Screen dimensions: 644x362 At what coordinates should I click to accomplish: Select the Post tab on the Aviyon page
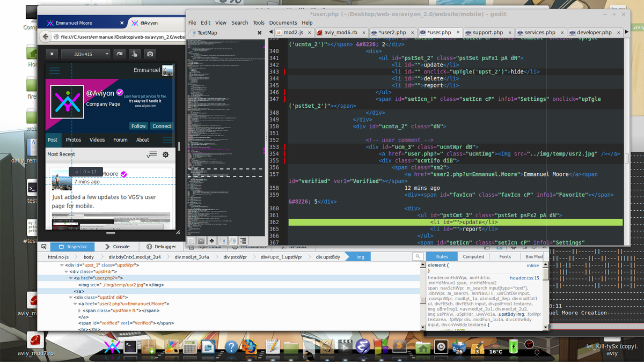click(x=53, y=139)
